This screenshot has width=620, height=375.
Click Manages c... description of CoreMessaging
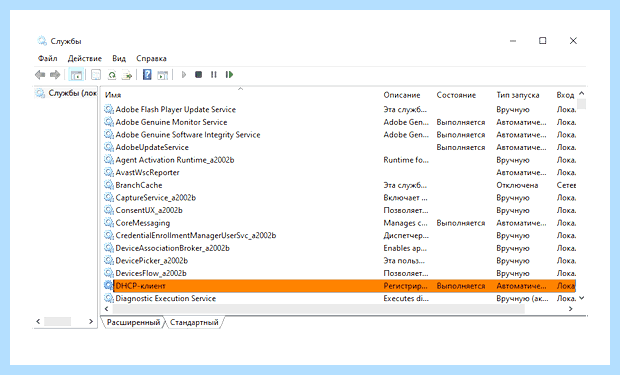point(405,223)
